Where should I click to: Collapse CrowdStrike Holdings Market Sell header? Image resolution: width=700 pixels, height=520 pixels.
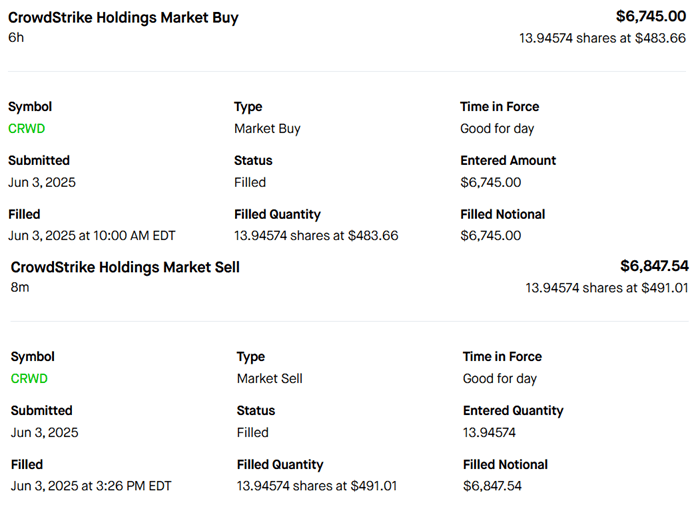125,267
